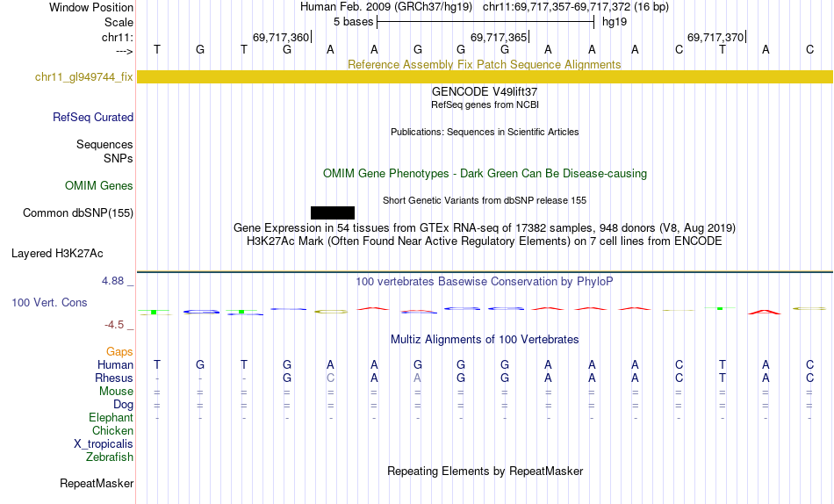Click the H3K27Ac Mark ENCODE track title

[x=485, y=241]
